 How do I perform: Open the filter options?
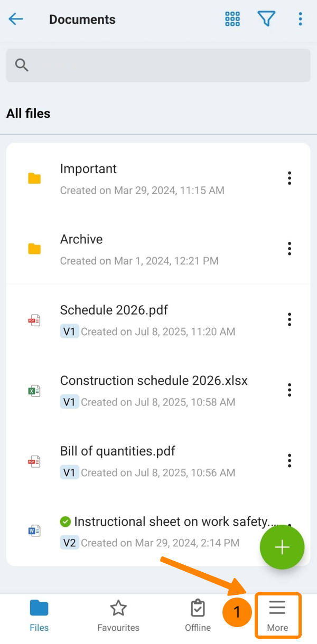pyautogui.click(x=266, y=20)
